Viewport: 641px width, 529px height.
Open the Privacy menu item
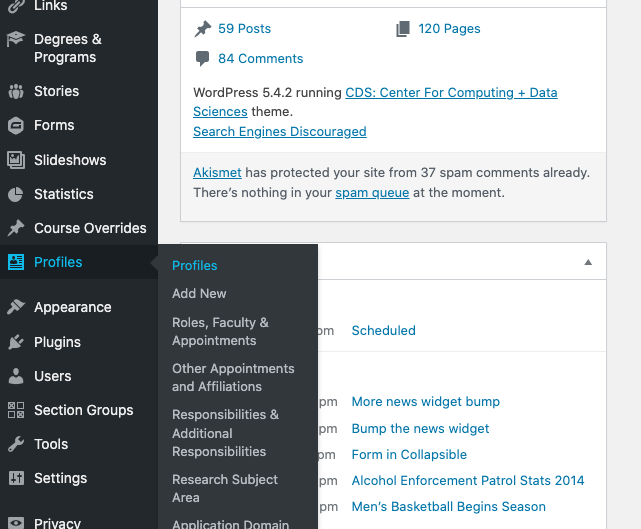(x=57, y=523)
